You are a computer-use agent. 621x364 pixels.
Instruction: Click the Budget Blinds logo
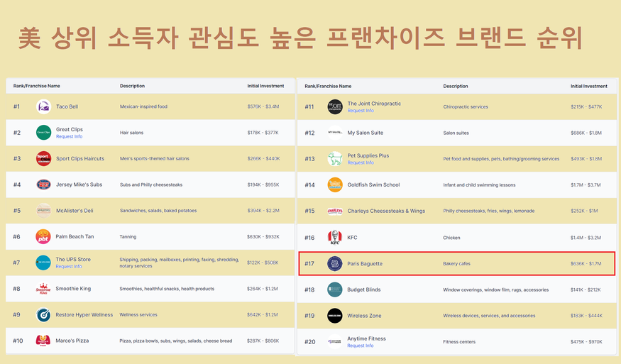335,289
